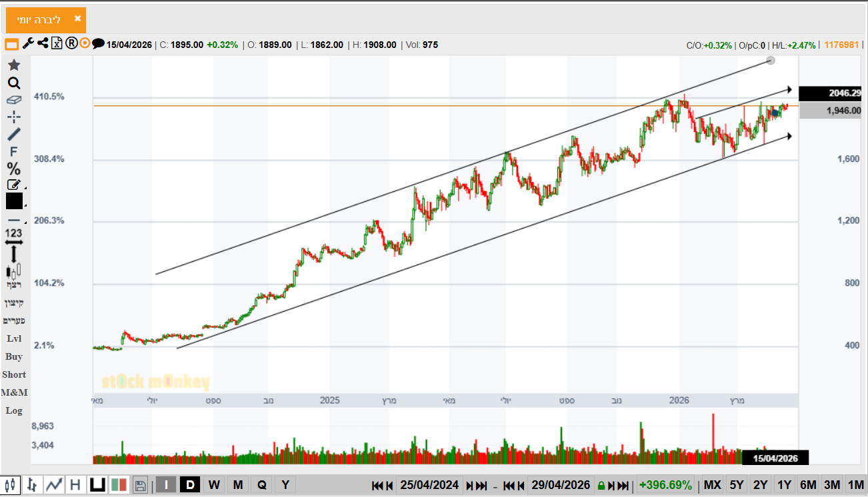Image resolution: width=868 pixels, height=497 pixels.
Task: Set range to 6M
Action: (x=808, y=484)
